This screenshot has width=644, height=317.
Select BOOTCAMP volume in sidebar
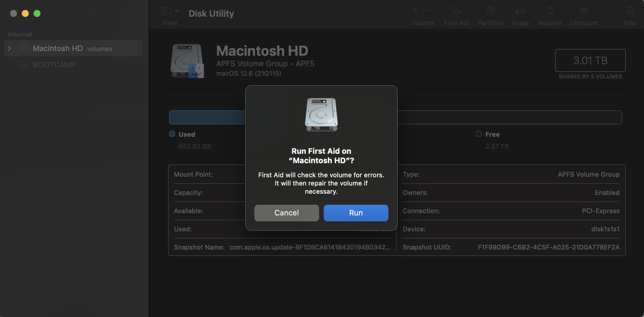coord(54,65)
